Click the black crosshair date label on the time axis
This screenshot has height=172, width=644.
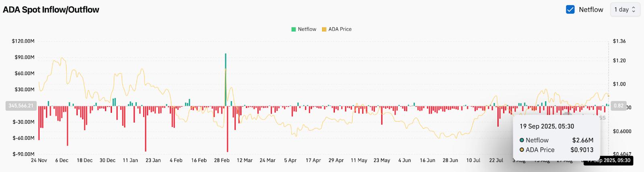[x=608, y=160]
